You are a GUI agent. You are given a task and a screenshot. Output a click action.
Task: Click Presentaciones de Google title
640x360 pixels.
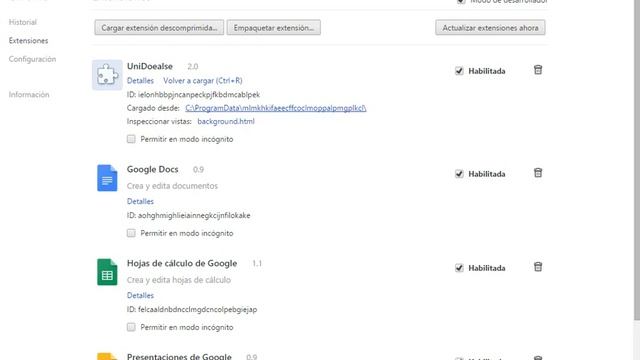[179, 356]
